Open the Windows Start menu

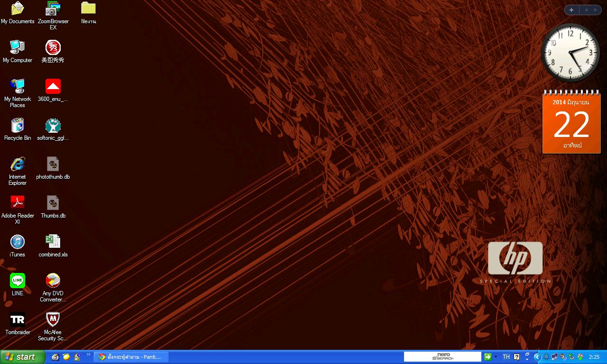click(23, 357)
